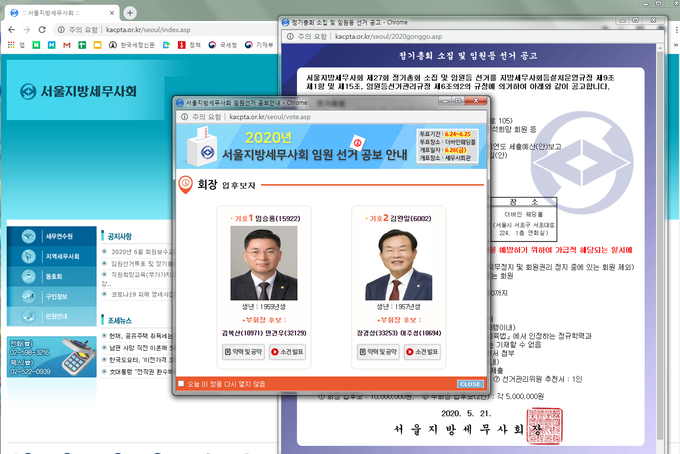Open the yellow square bookmark icon
680x454 pixels.
[x=98, y=45]
